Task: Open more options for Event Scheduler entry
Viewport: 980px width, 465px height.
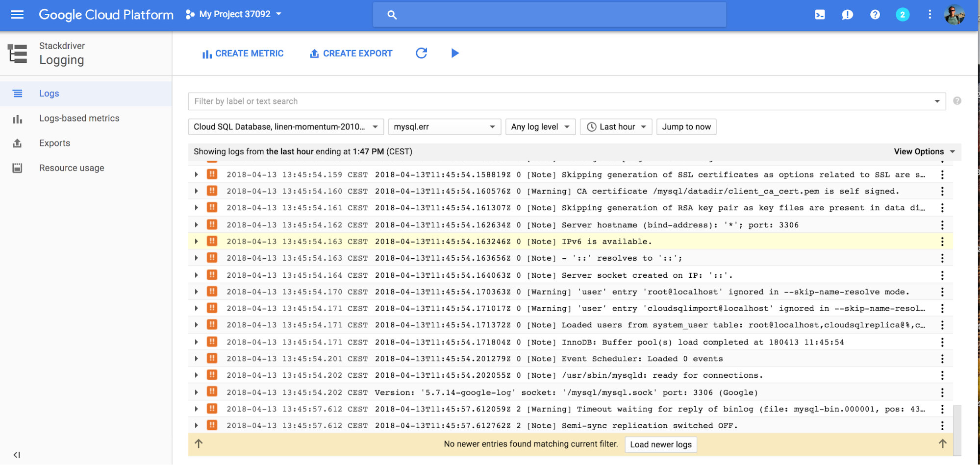Action: (x=942, y=359)
